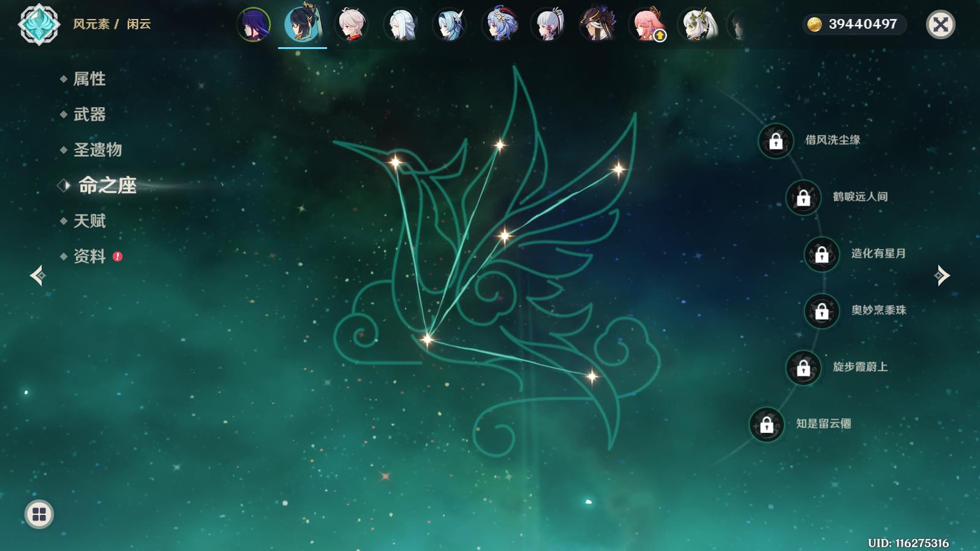Image resolution: width=980 pixels, height=551 pixels.
Task: Click the locked 旋步霞蔚上 constellation icon
Action: tap(804, 368)
